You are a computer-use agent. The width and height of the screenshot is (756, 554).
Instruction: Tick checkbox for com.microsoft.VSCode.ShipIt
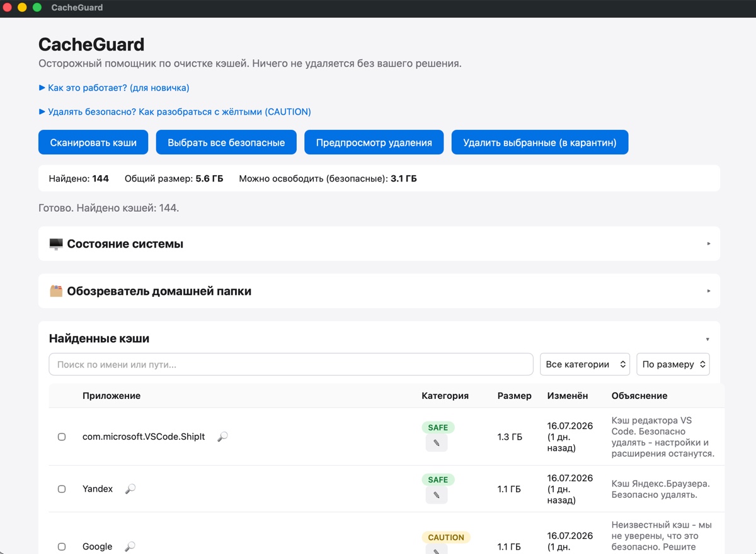coord(62,437)
